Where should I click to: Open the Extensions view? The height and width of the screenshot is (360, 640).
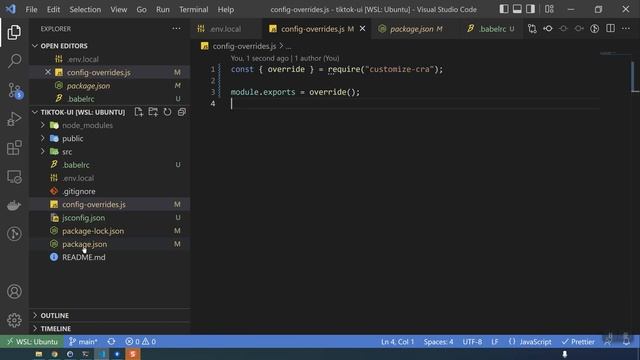[x=14, y=148]
